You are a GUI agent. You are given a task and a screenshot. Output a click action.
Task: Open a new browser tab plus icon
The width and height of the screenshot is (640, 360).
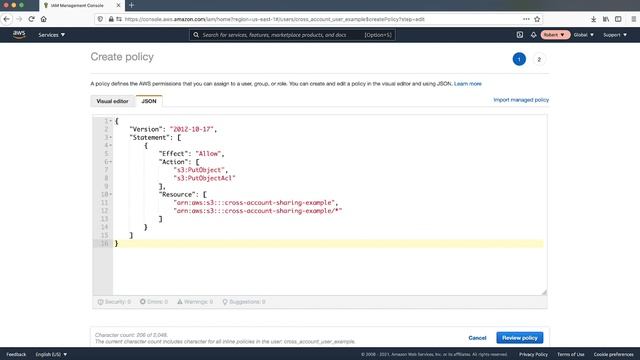click(131, 5)
